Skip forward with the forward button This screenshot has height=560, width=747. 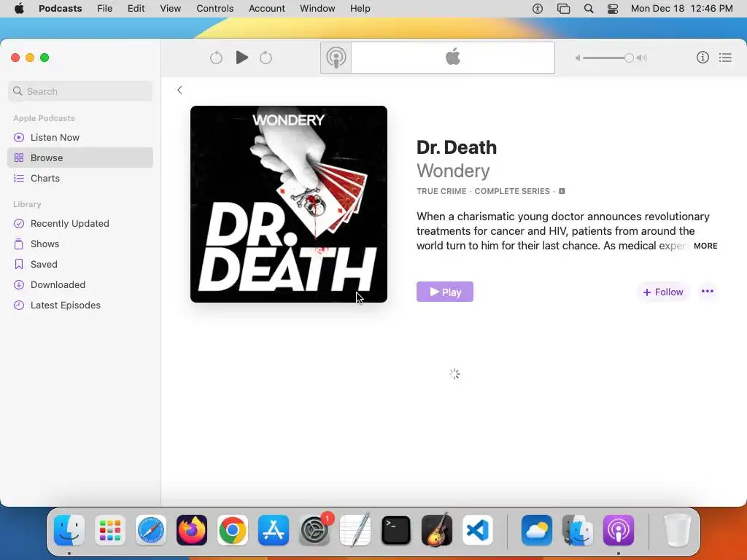coord(266,58)
